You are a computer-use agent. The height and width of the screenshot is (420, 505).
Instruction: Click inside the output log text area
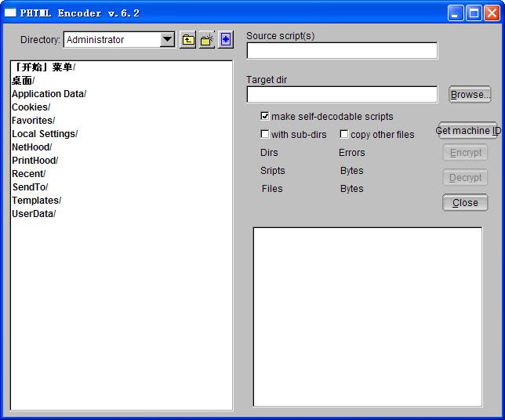(368, 317)
